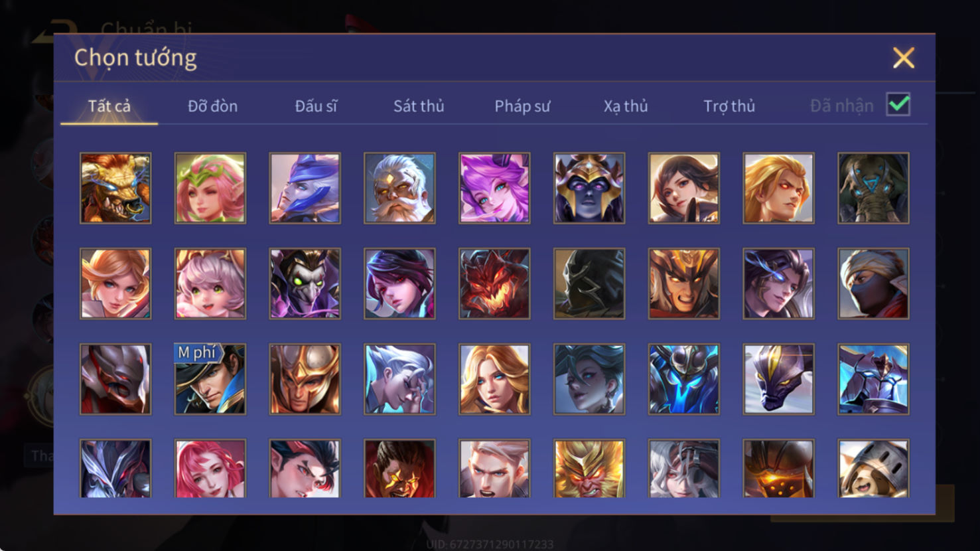This screenshot has height=551, width=980.
Task: Choose the white-bearded old man hero
Action: coord(399,188)
